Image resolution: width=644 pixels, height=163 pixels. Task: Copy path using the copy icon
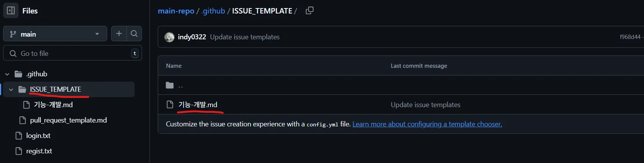[x=309, y=11]
